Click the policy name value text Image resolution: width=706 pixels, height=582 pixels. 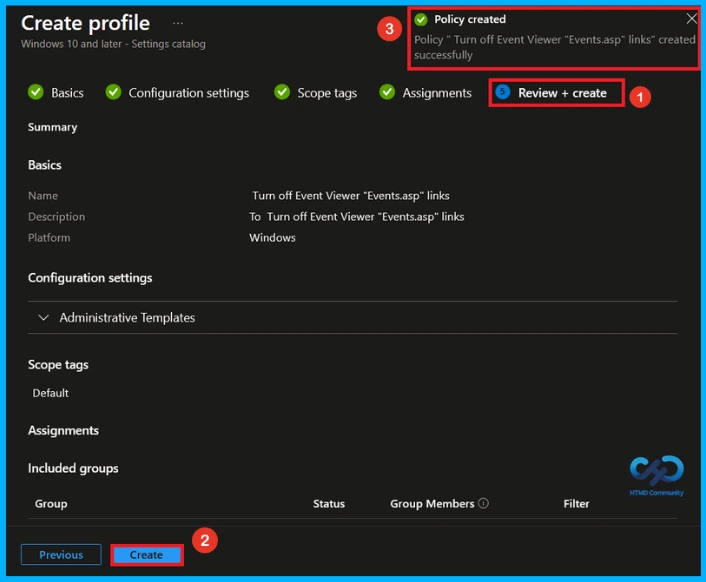click(x=350, y=196)
